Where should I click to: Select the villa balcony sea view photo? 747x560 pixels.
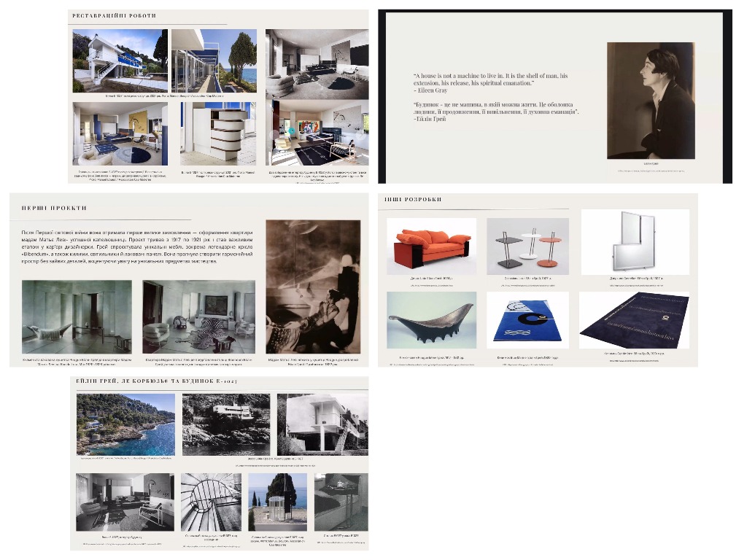(214, 61)
